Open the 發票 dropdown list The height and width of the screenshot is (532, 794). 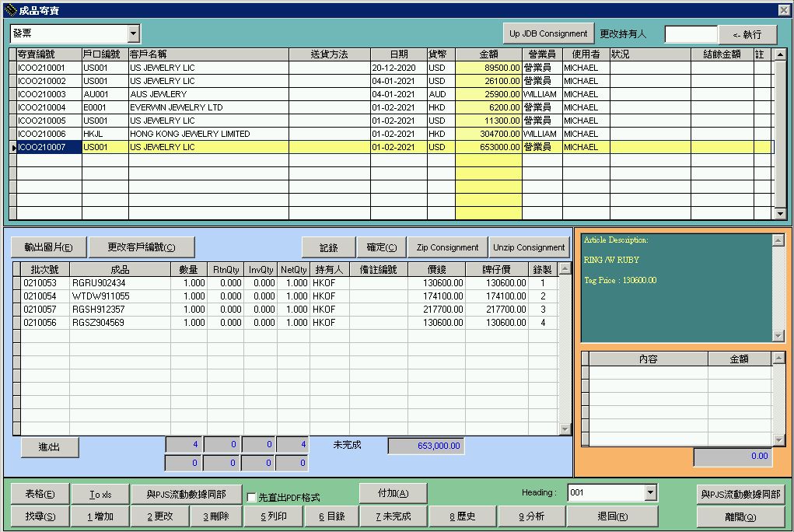(x=133, y=34)
